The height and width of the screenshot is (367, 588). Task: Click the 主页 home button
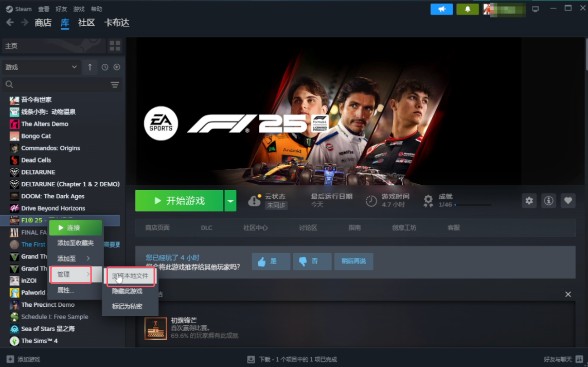click(54, 46)
